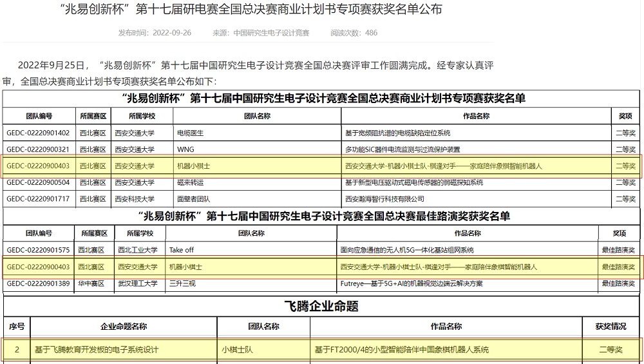
Task: Click the page title about 兆易创新杯 award list
Action: tap(251, 10)
